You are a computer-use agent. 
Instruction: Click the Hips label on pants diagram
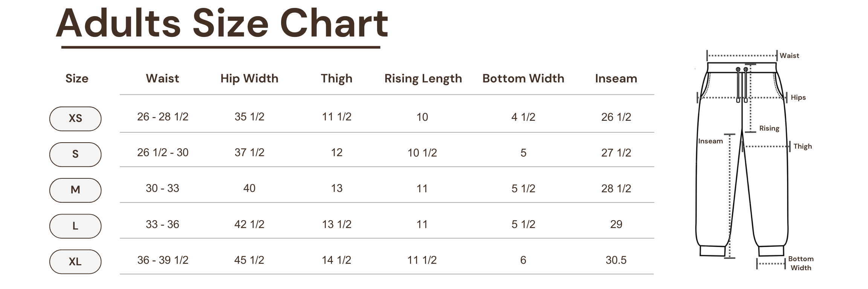(x=798, y=97)
